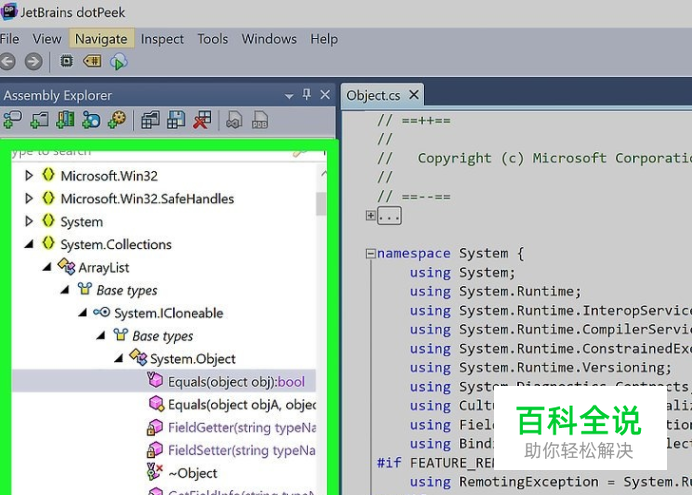Click the open-from-folder icon in Assembly Explorer
Image resolution: width=692 pixels, height=495 pixels.
[39, 120]
